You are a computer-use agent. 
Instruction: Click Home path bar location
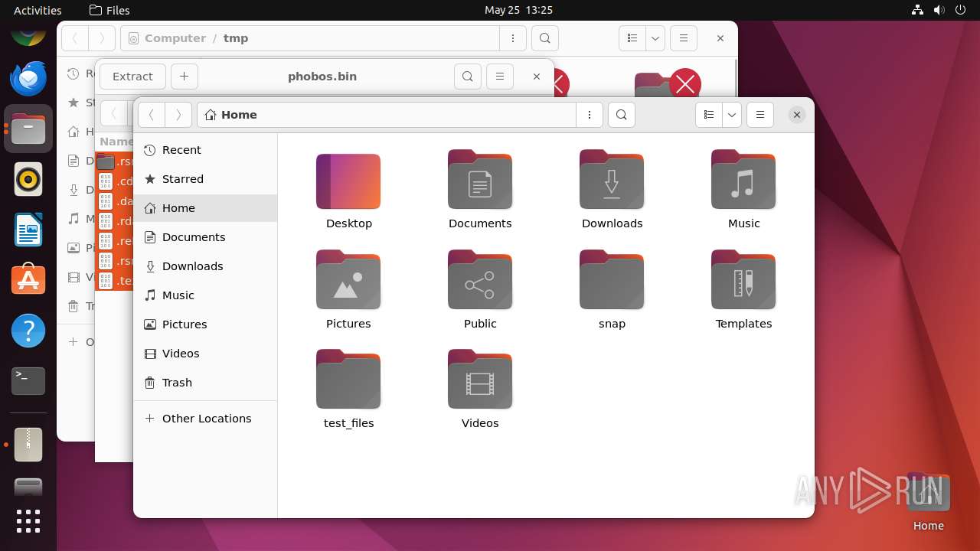click(231, 115)
